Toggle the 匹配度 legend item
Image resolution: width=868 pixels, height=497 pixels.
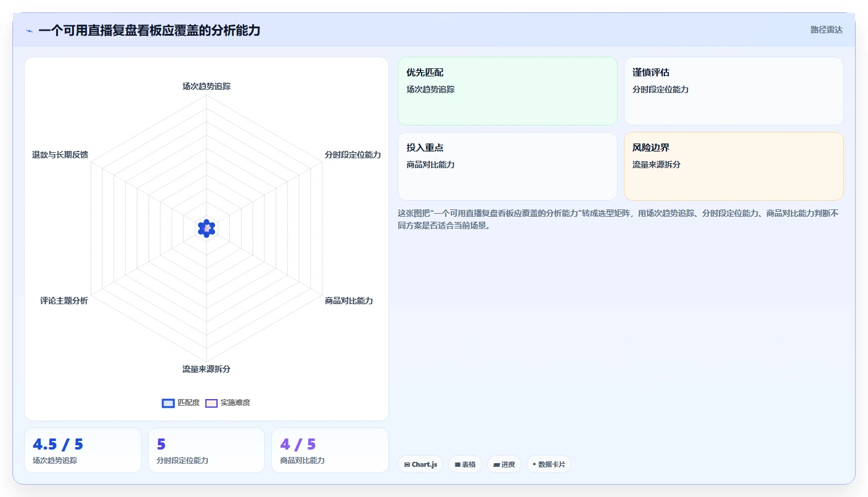[181, 403]
